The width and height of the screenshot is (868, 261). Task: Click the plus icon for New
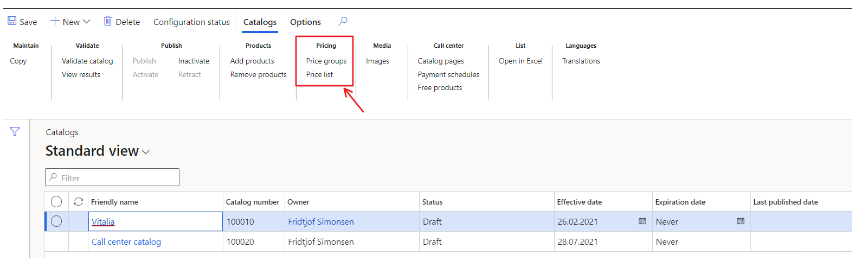[55, 21]
